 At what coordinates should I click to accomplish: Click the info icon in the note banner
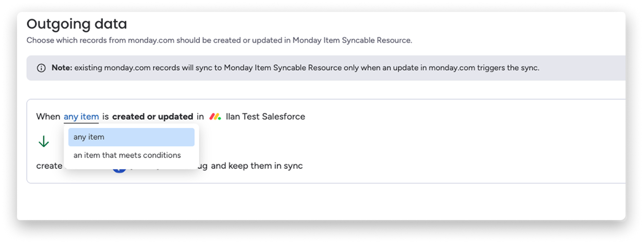41,68
